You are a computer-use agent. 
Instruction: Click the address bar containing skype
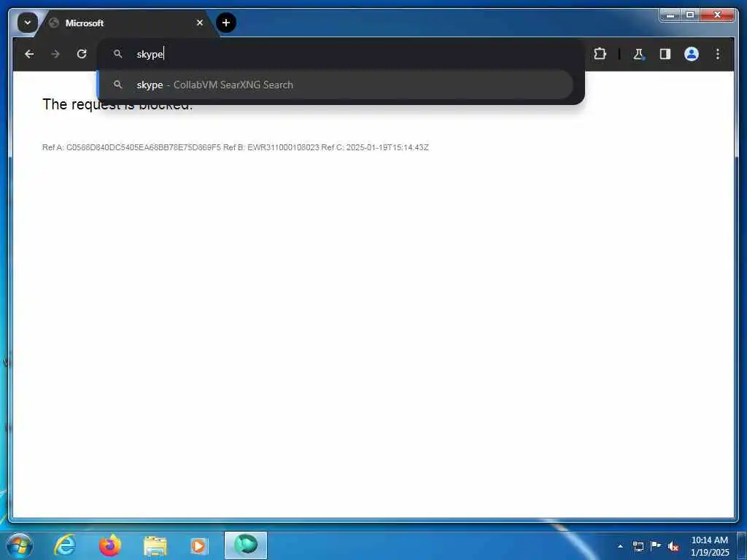click(x=341, y=54)
